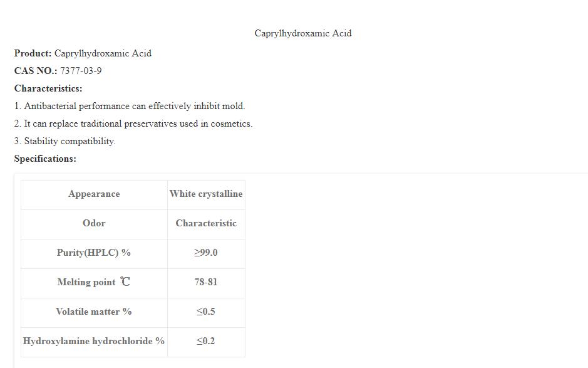
Task: Click the degree Celsius symbol
Action: click(x=125, y=282)
